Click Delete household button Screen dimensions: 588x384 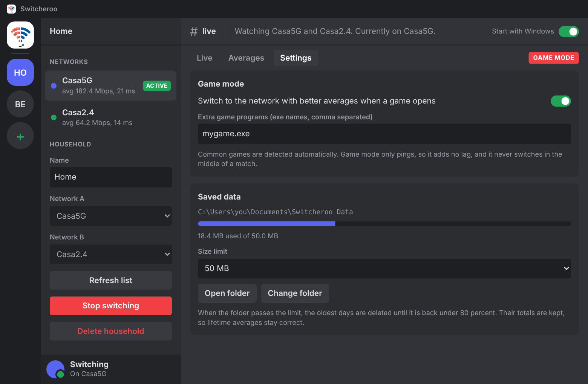pyautogui.click(x=111, y=331)
